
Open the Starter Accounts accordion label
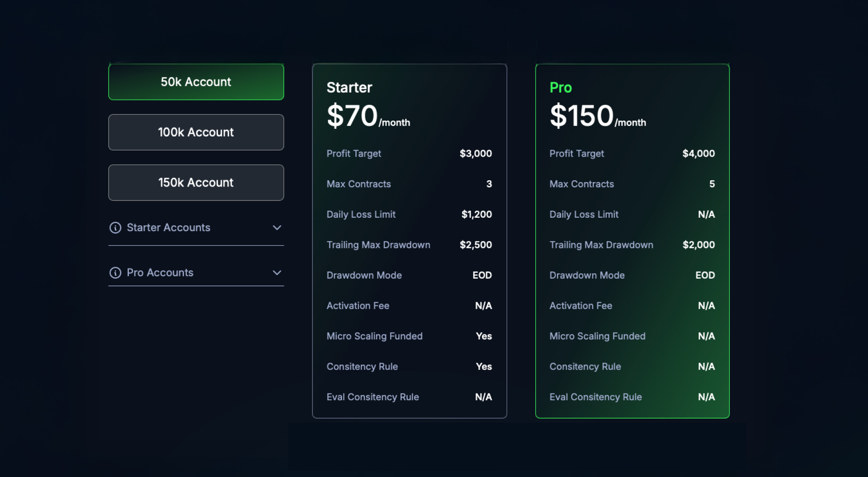(x=168, y=228)
